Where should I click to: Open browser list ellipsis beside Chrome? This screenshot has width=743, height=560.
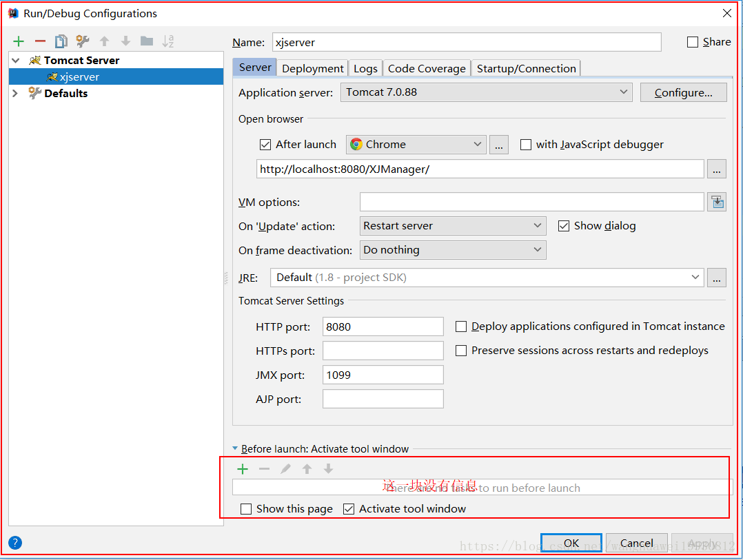(498, 145)
